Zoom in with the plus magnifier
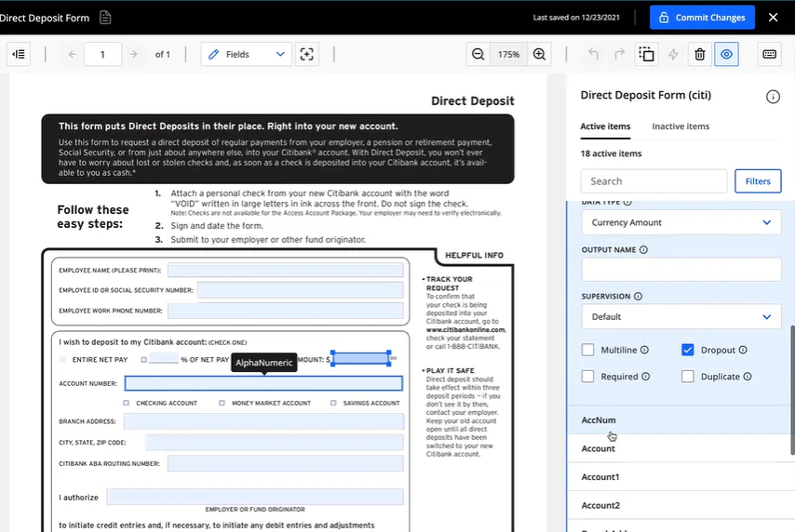 point(540,54)
